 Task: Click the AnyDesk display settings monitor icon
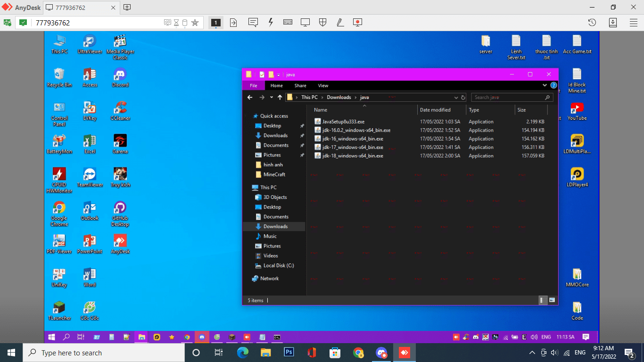[305, 23]
